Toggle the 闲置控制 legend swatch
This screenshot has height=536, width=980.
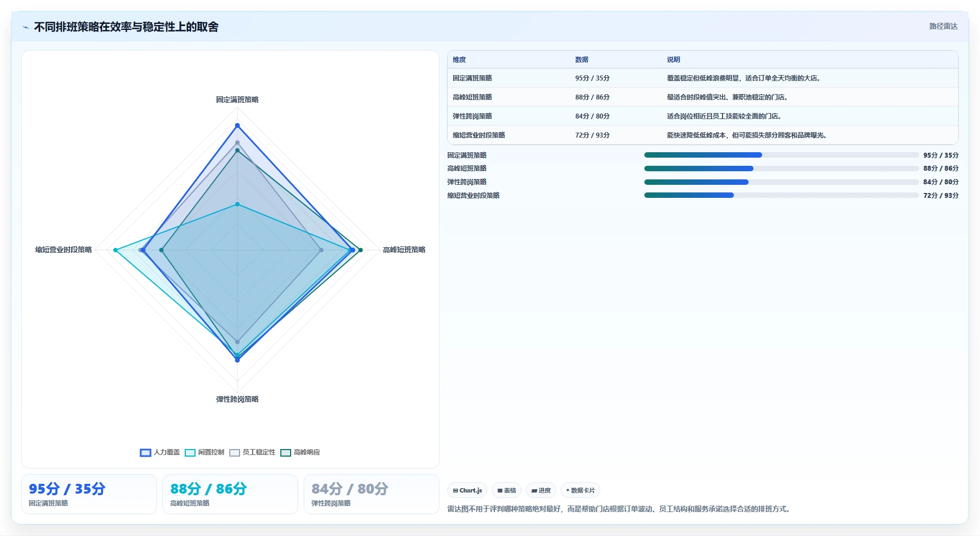coord(190,452)
